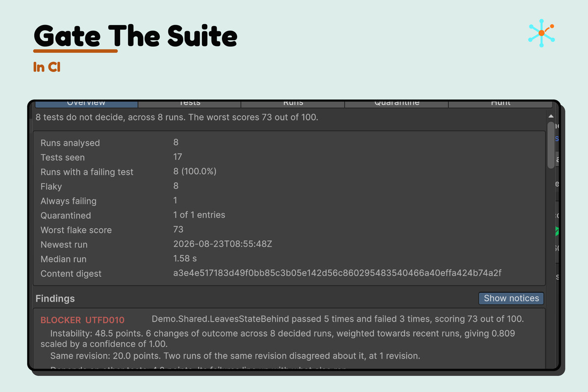Click the Instability: 48.5 points line

tap(277, 338)
